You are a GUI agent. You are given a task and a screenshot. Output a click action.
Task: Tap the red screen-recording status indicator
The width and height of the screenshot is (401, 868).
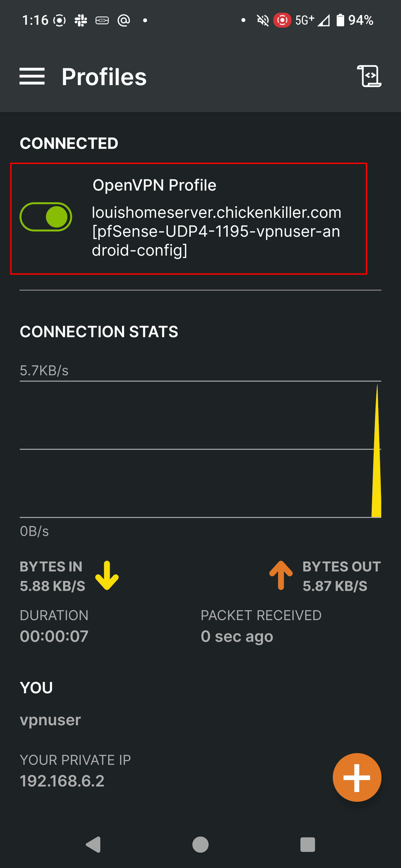[x=282, y=20]
